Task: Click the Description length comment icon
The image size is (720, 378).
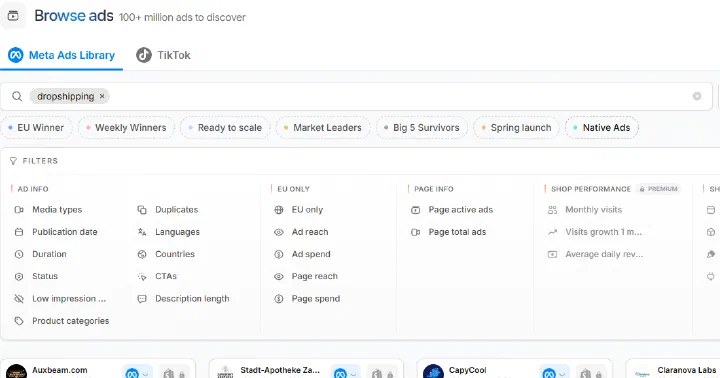Action: point(142,299)
